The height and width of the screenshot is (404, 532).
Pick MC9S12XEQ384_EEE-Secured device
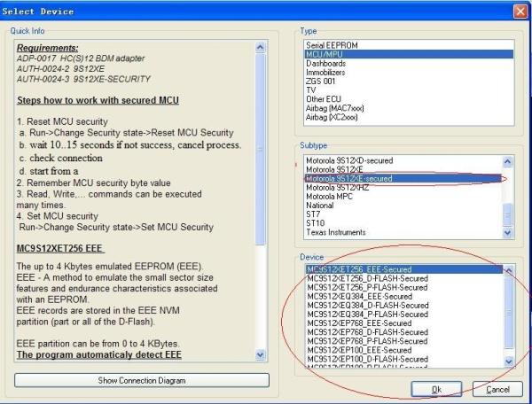[403, 296]
